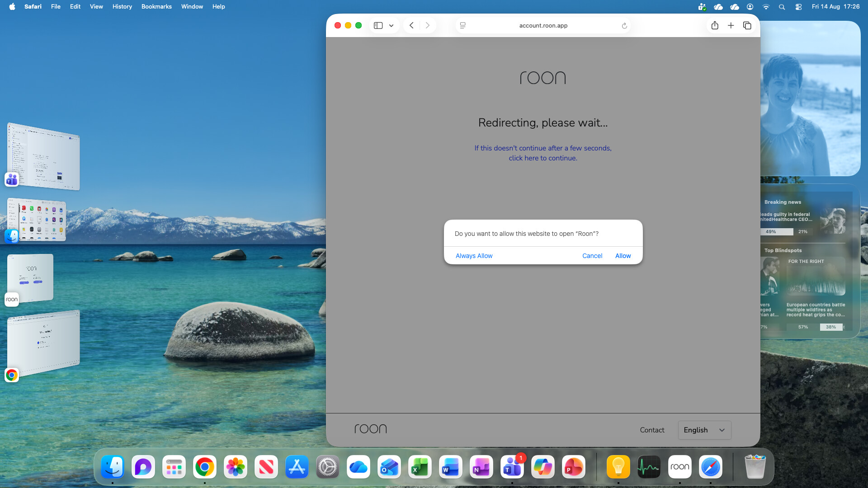Open the Bookmarks menu
This screenshot has height=488, width=868.
[x=156, y=7]
